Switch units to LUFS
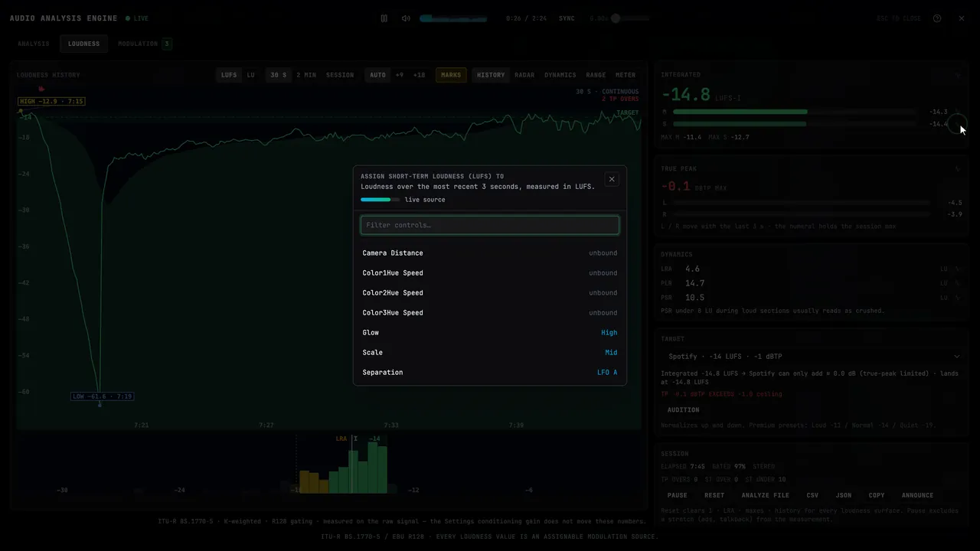The height and width of the screenshot is (551, 980). click(229, 75)
